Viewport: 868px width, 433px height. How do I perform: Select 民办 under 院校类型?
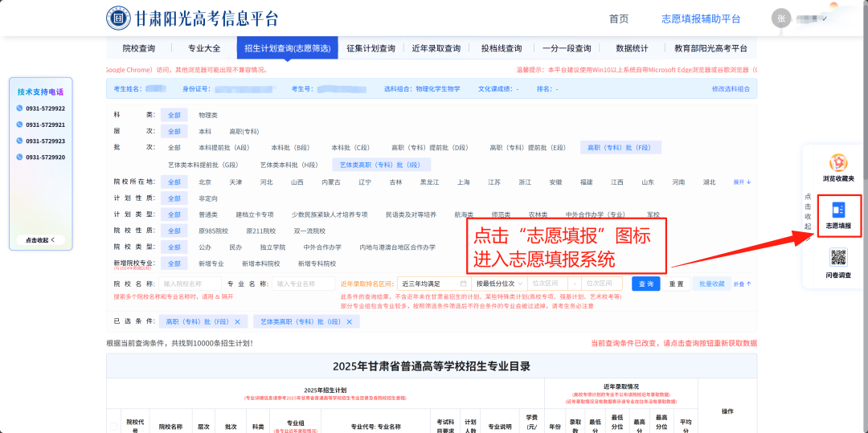click(235, 247)
